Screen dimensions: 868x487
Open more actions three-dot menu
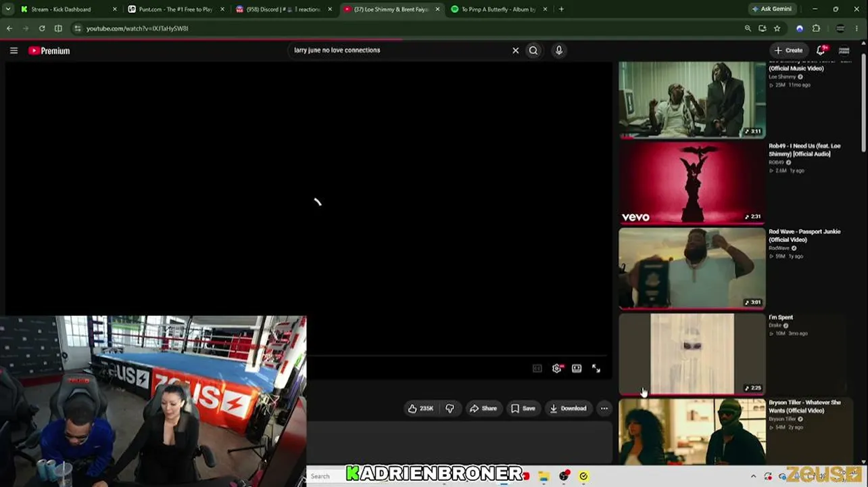(604, 409)
